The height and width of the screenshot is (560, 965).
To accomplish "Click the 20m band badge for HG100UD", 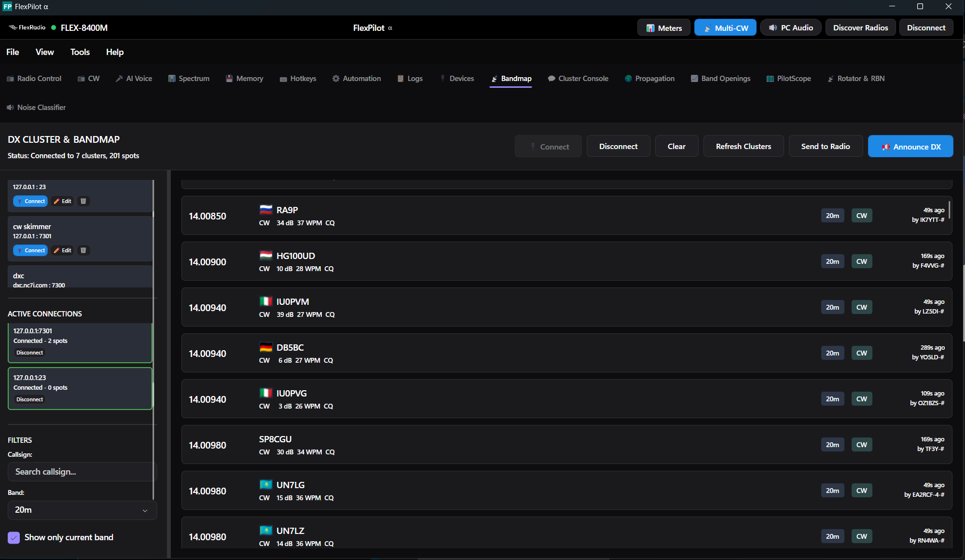I will (832, 261).
